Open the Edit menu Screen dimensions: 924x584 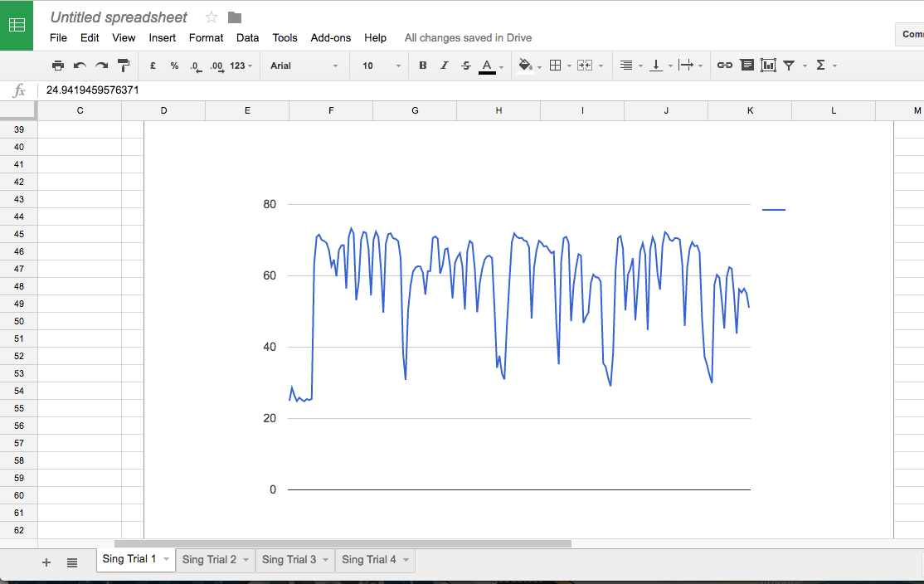[x=90, y=37]
